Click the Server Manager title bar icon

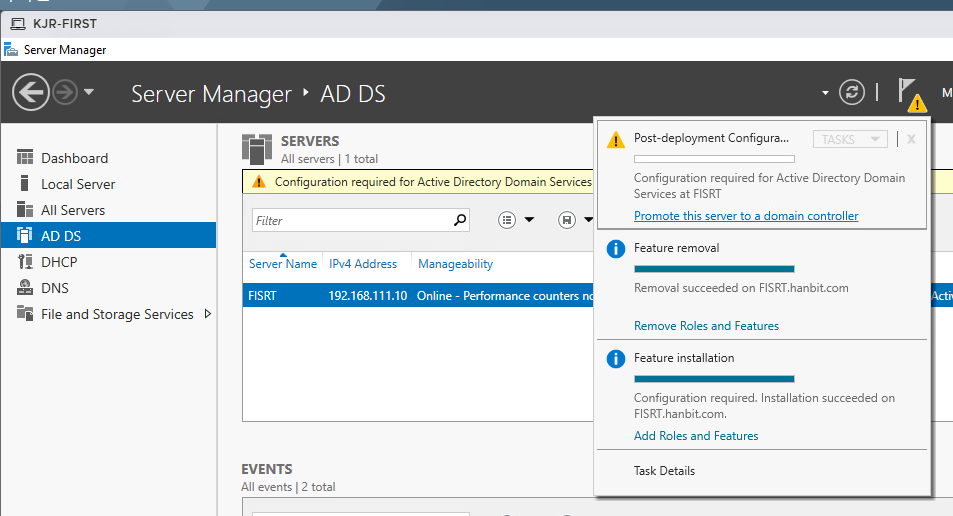pyautogui.click(x=11, y=49)
